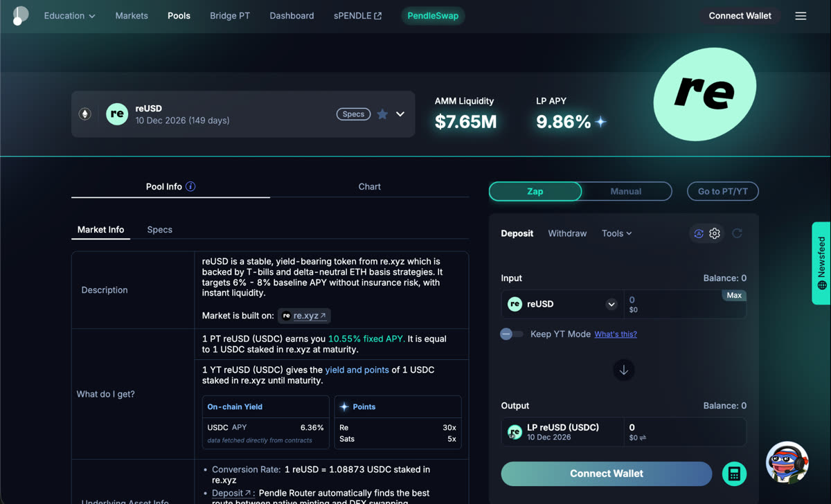Select the Specs sub-tab
Viewport: 831px width, 504px height.
159,230
